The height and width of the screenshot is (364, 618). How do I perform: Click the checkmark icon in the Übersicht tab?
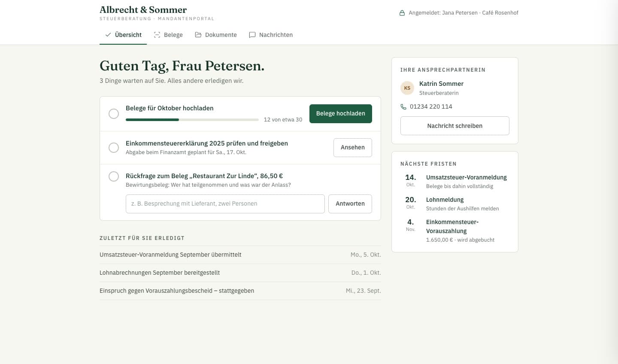coord(108,35)
